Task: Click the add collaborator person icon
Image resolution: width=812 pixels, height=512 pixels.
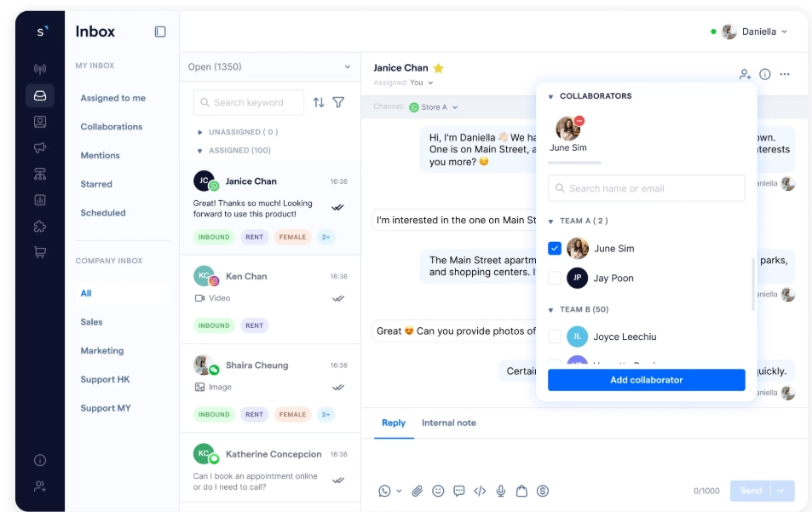Action: [x=745, y=74]
